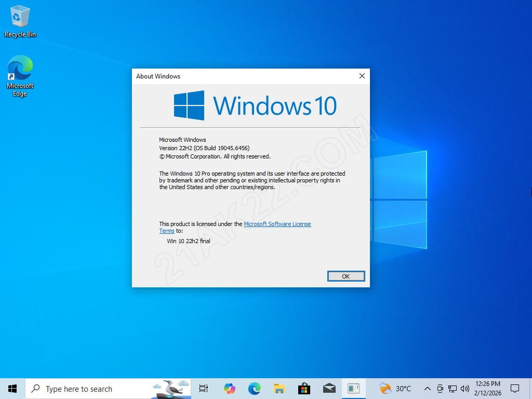Click the Meet Now tray icon

pos(440,389)
